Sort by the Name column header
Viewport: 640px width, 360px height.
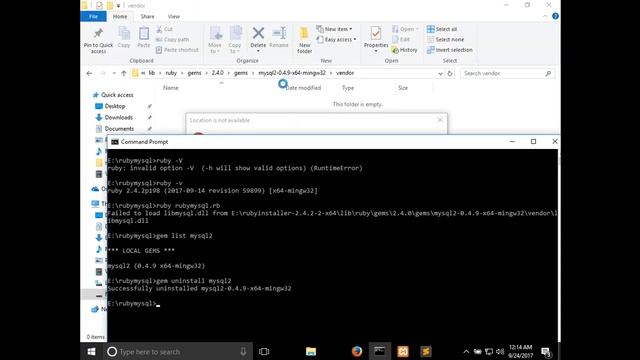[171, 88]
